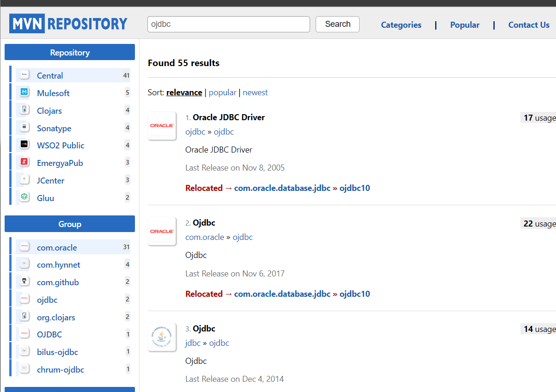Click the com.oracle group link in result 2
This screenshot has width=556, height=392.
(x=205, y=237)
